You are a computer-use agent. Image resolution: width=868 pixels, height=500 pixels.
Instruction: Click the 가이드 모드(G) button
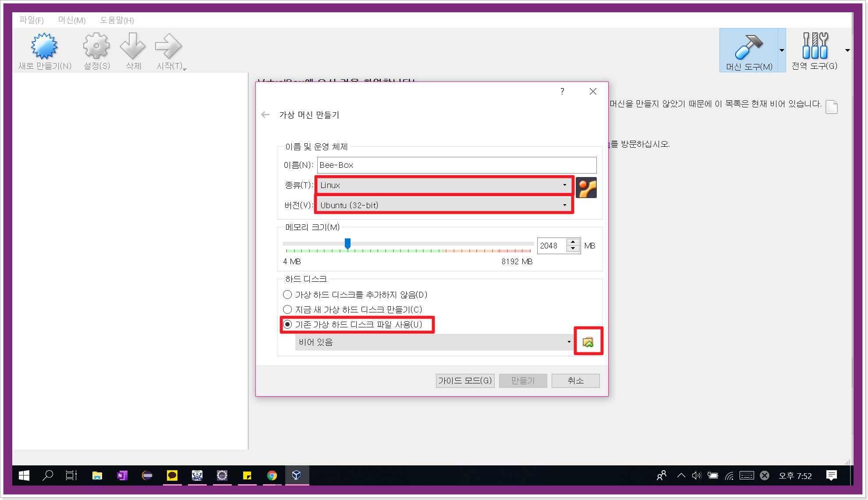[465, 381]
